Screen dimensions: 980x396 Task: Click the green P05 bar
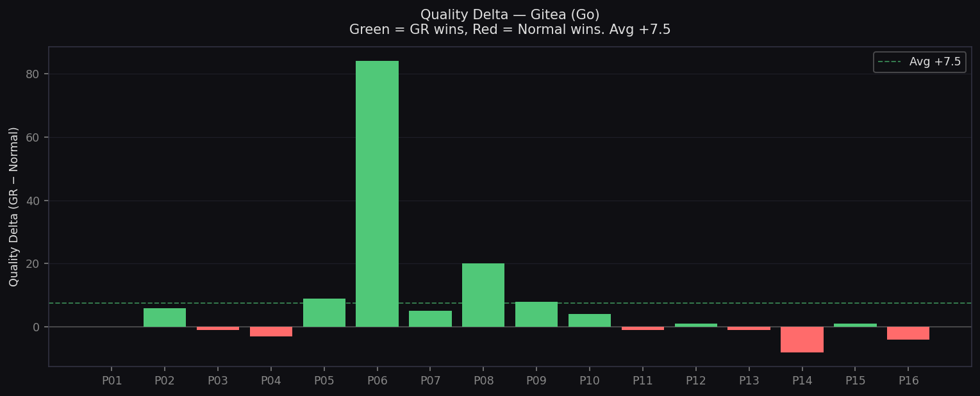[x=324, y=312]
